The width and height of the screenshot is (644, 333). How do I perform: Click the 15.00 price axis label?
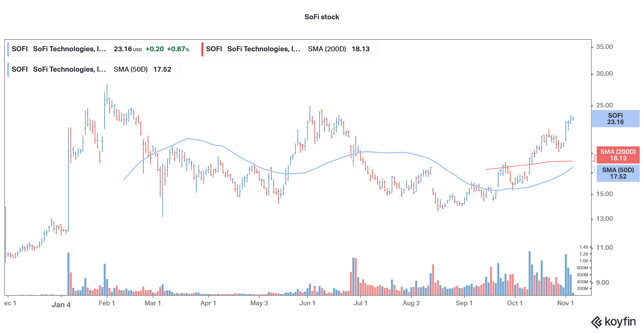(x=604, y=194)
